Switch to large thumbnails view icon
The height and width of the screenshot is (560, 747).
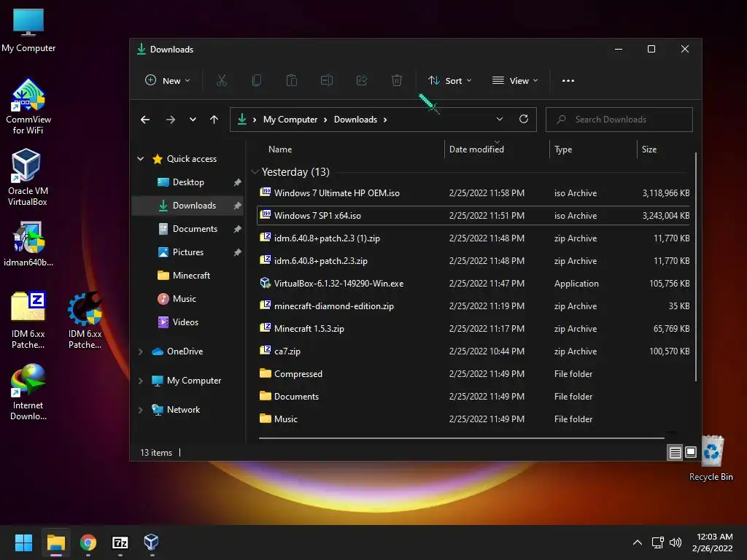point(691,452)
